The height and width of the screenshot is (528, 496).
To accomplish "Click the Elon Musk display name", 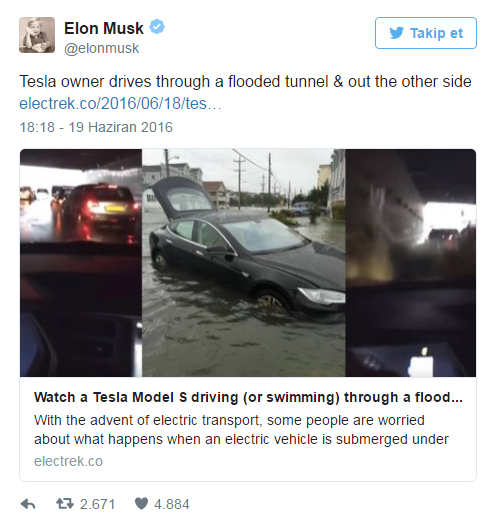I will pos(104,28).
